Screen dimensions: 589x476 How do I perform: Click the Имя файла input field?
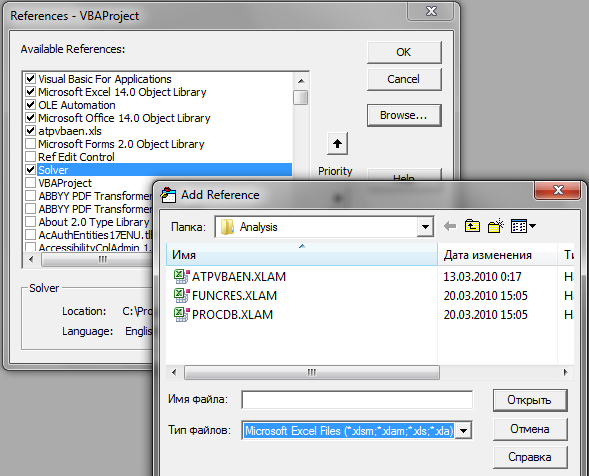pos(357,400)
